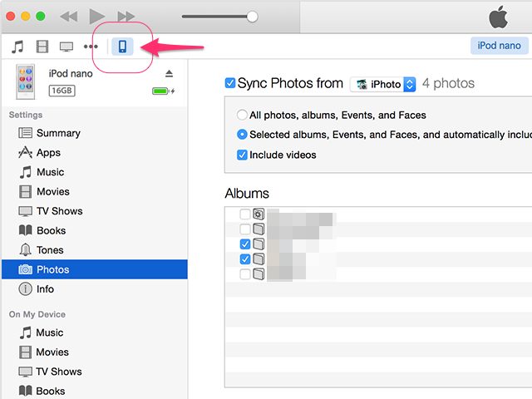The height and width of the screenshot is (399, 532).
Task: Click the 16GB capacity badge
Action: 62,91
